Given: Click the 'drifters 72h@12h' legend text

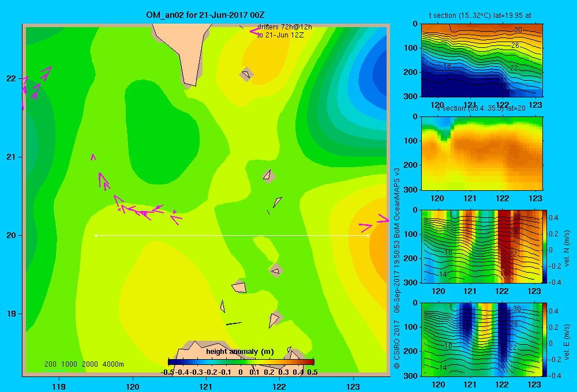Looking at the screenshot, I should [285, 27].
